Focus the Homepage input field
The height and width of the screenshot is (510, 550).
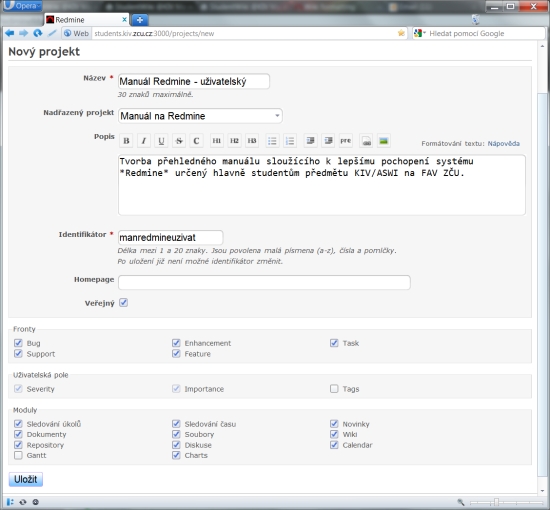pyautogui.click(x=264, y=282)
